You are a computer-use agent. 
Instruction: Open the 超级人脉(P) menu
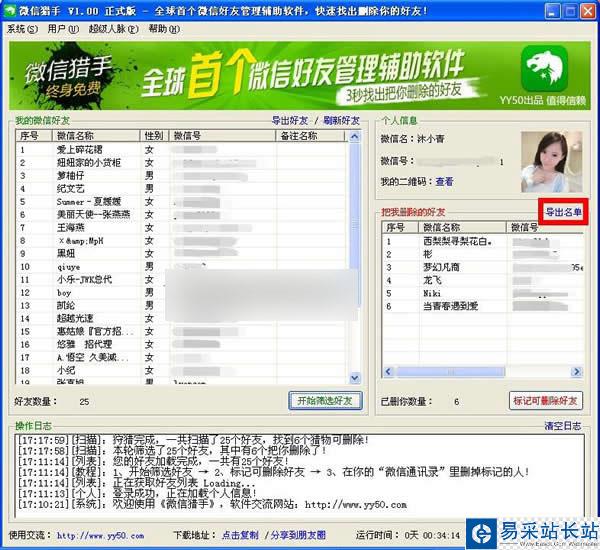pos(113,29)
